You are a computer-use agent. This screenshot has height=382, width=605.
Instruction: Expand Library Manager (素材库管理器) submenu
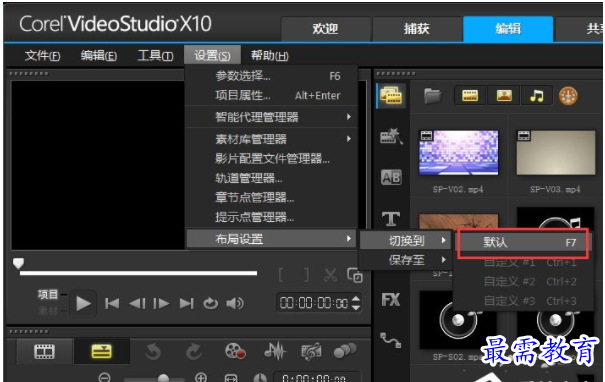[x=272, y=139]
